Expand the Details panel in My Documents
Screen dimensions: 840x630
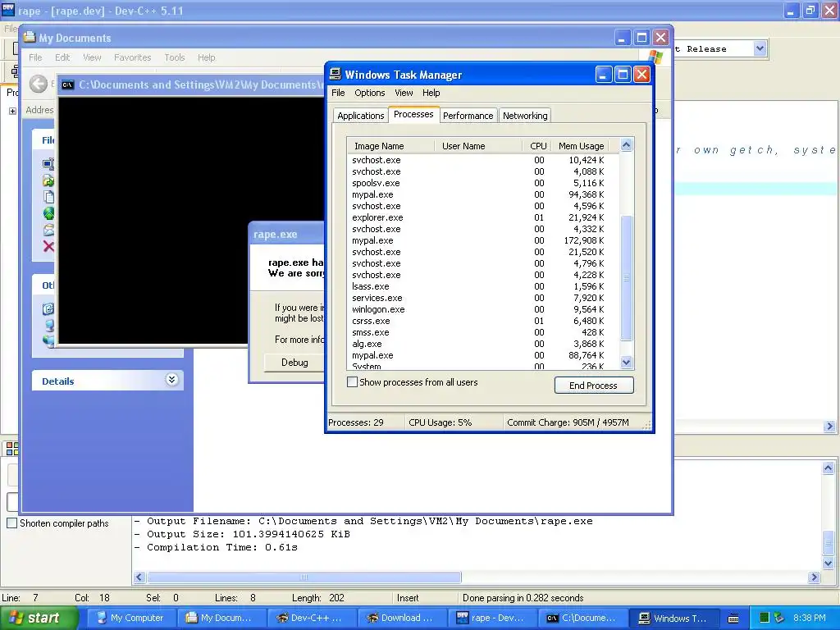click(171, 380)
